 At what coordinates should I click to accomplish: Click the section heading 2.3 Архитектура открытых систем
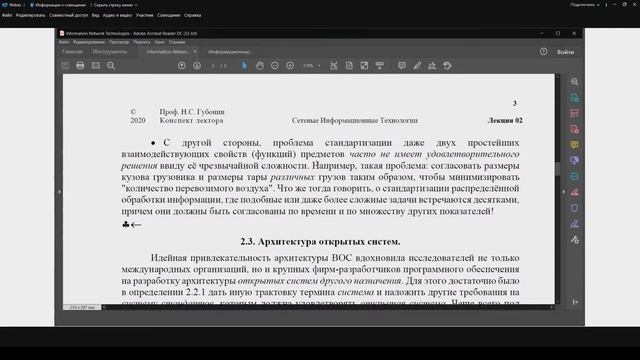click(320, 242)
